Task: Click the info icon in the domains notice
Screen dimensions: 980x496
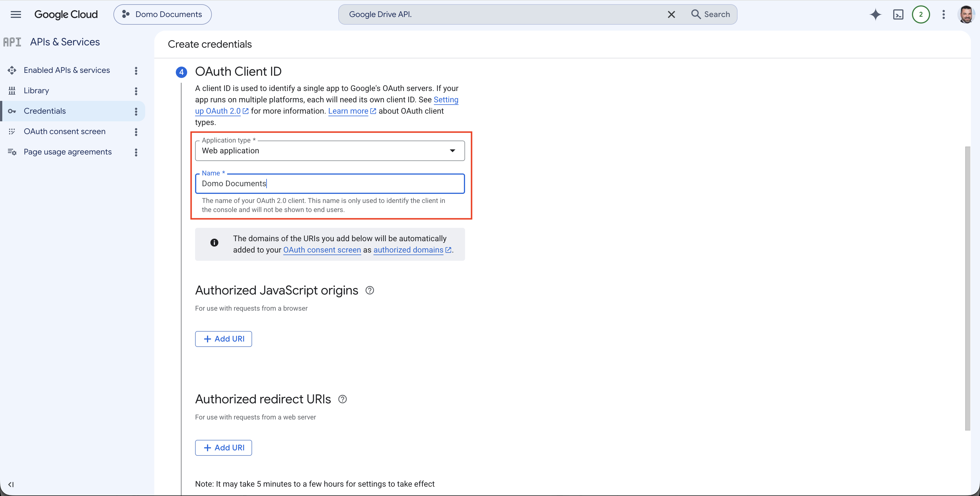Action: click(214, 242)
